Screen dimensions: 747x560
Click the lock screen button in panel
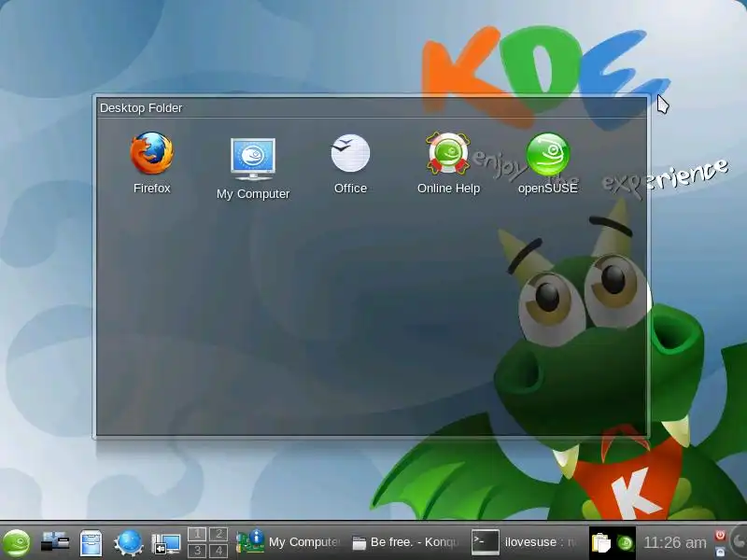click(720, 551)
